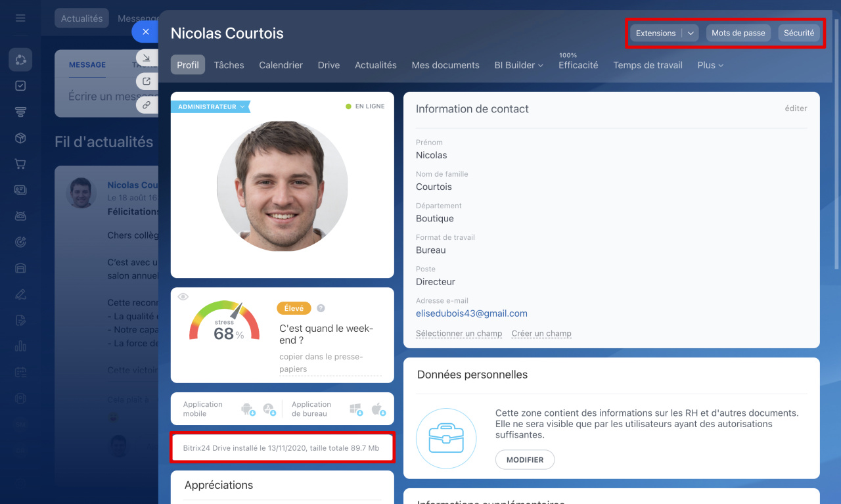Open the Extensions dropdown arrow
Screen dimensions: 841x504
[691, 33]
